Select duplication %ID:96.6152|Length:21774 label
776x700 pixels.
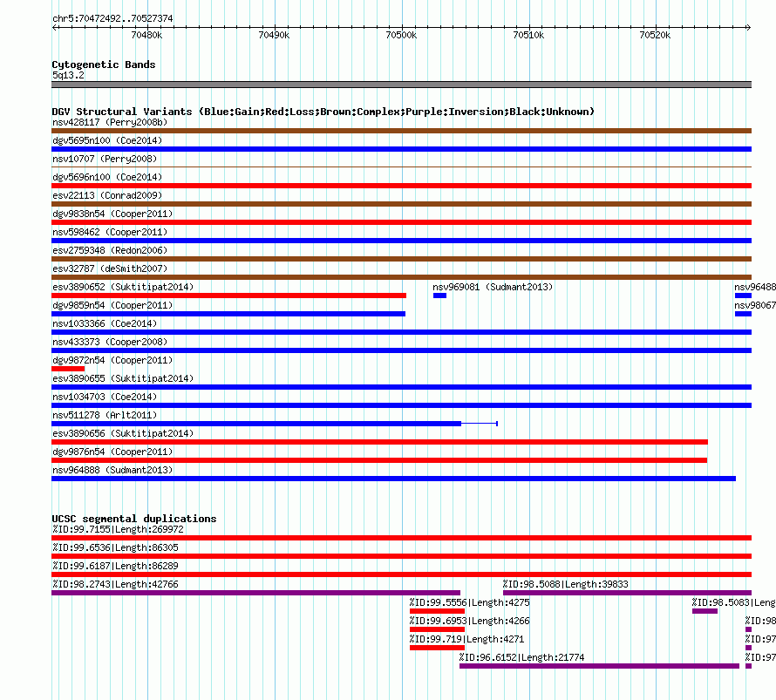[x=521, y=657]
